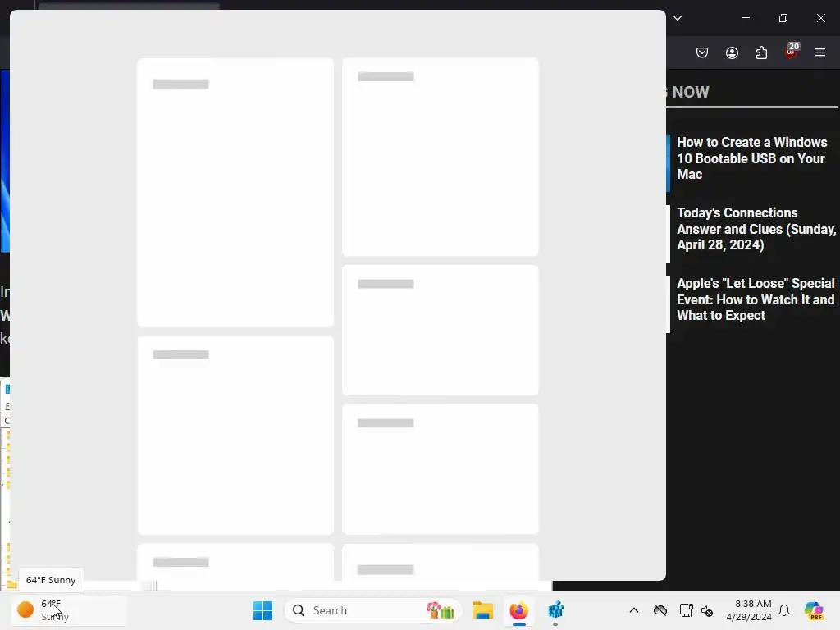Image resolution: width=840 pixels, height=630 pixels.
Task: Open article How to Create a Windows 10 Bootable USB
Action: [x=752, y=158]
